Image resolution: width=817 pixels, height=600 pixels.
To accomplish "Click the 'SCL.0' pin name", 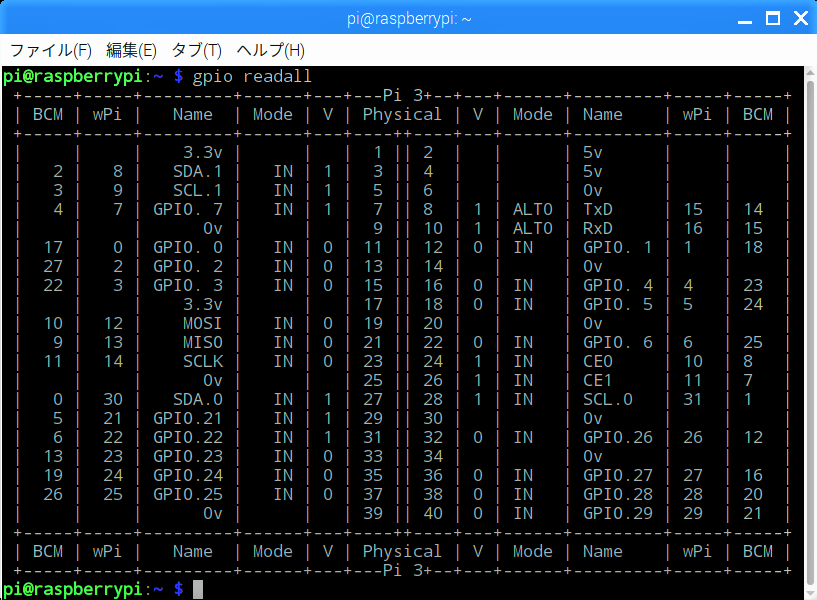I will pyautogui.click(x=608, y=399).
